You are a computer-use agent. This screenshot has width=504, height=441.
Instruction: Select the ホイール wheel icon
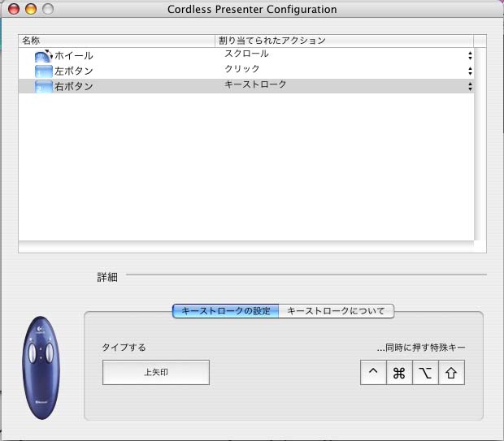click(43, 56)
